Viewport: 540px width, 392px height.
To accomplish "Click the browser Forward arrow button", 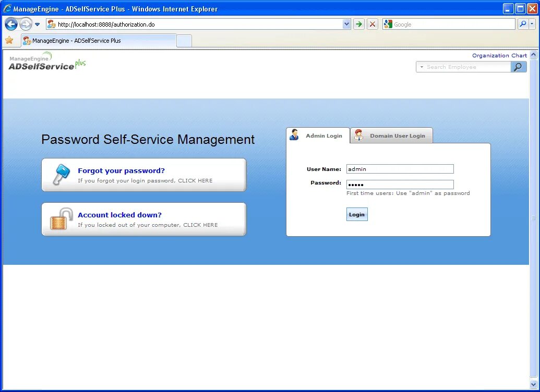I will tap(26, 24).
